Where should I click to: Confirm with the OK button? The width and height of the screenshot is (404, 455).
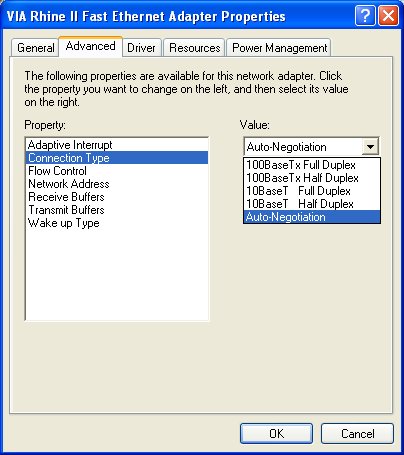(276, 433)
